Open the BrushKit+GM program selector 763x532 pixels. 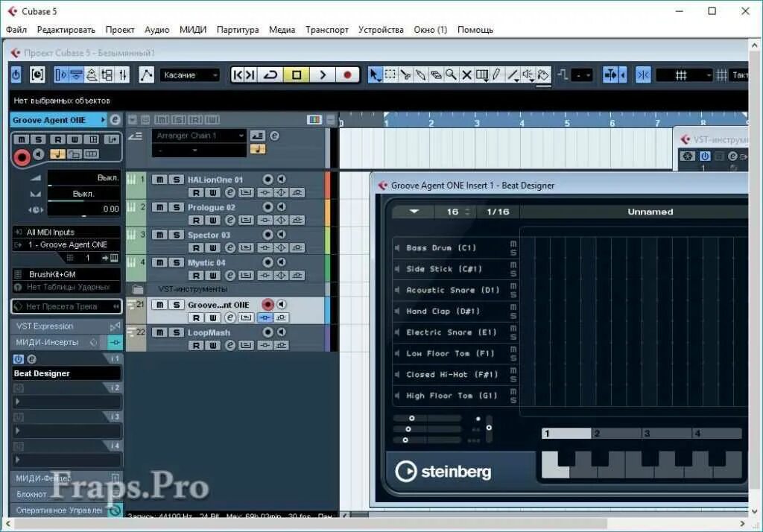click(x=66, y=274)
